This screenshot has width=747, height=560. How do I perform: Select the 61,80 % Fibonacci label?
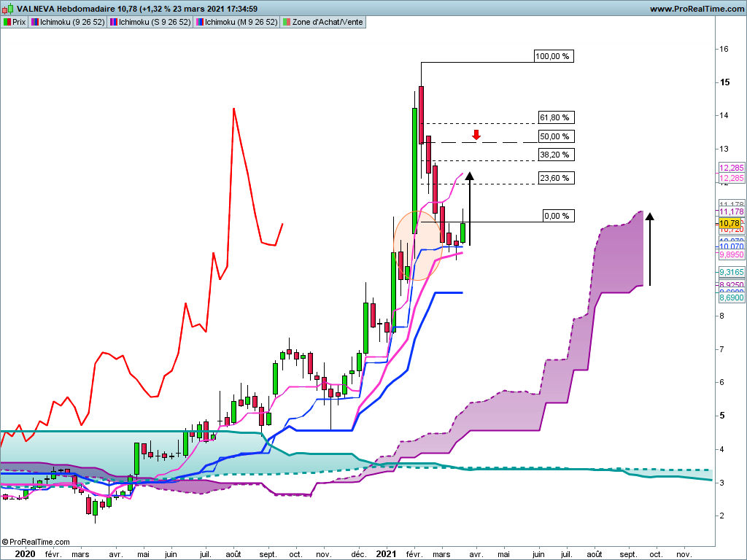click(x=557, y=117)
